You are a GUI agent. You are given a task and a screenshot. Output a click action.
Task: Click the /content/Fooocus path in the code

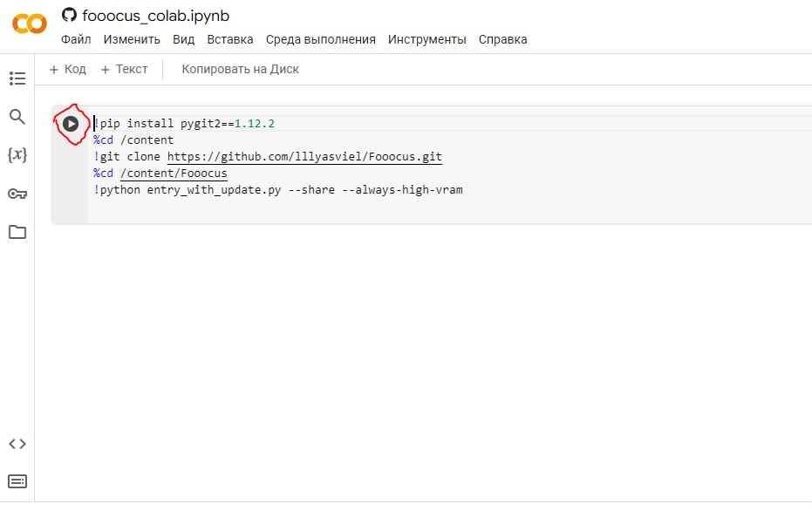[x=174, y=173]
